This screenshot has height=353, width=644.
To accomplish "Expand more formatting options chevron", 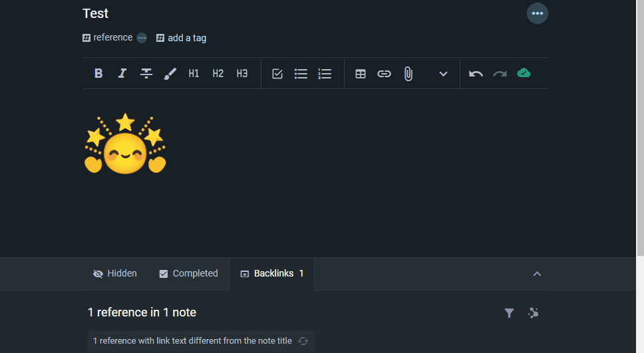I will (443, 74).
